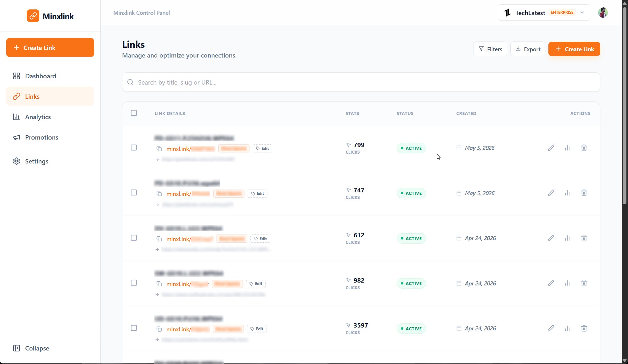The height and width of the screenshot is (364, 628).
Task: Click the May 5, 2026 date of 747-click link
Action: [479, 193]
